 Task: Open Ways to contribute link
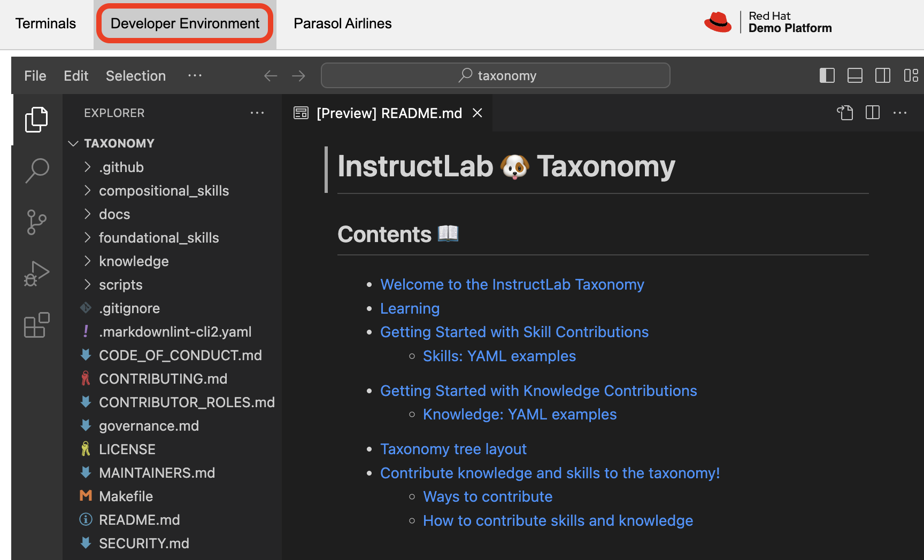(x=488, y=496)
